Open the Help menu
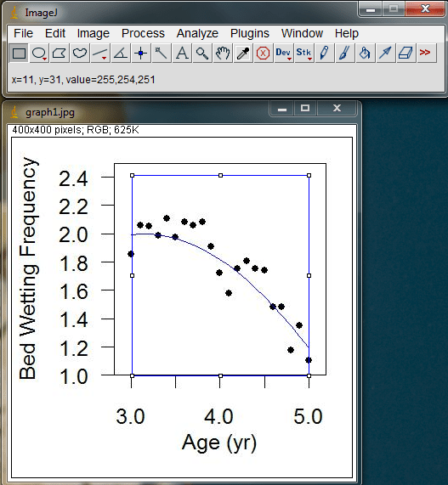This screenshot has width=448, height=485. pyautogui.click(x=347, y=33)
